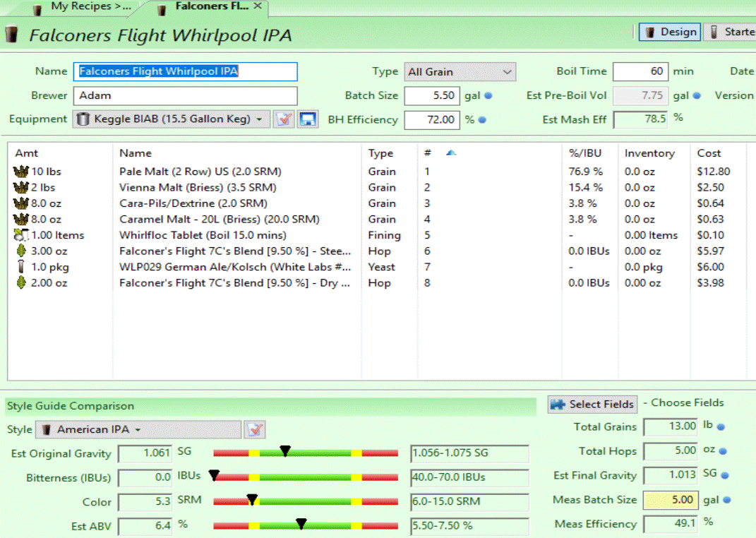Click the style checkmark edit icon
756x538 pixels.
[x=255, y=429]
